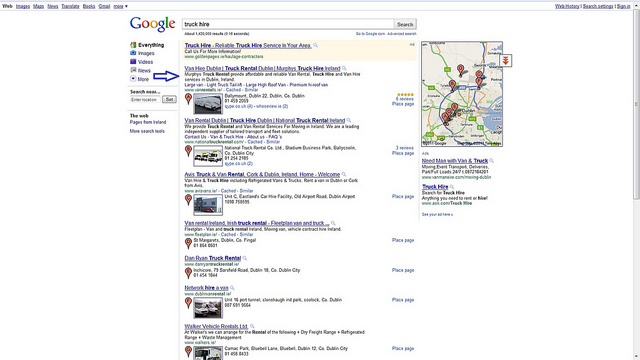Screen dimensions: 640x360
Task: Click the Videos icon in left sidebar
Action: point(133,62)
